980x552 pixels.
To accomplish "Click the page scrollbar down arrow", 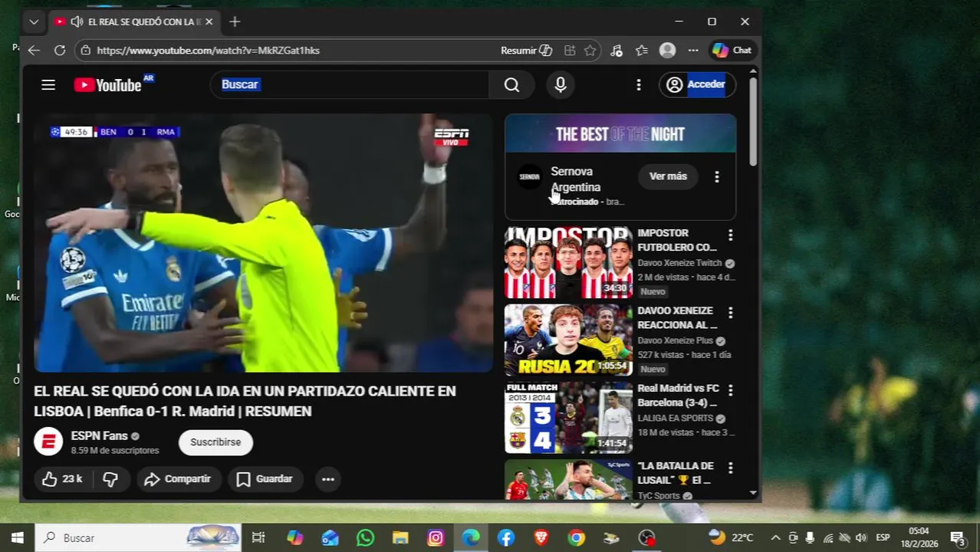I will tap(753, 493).
